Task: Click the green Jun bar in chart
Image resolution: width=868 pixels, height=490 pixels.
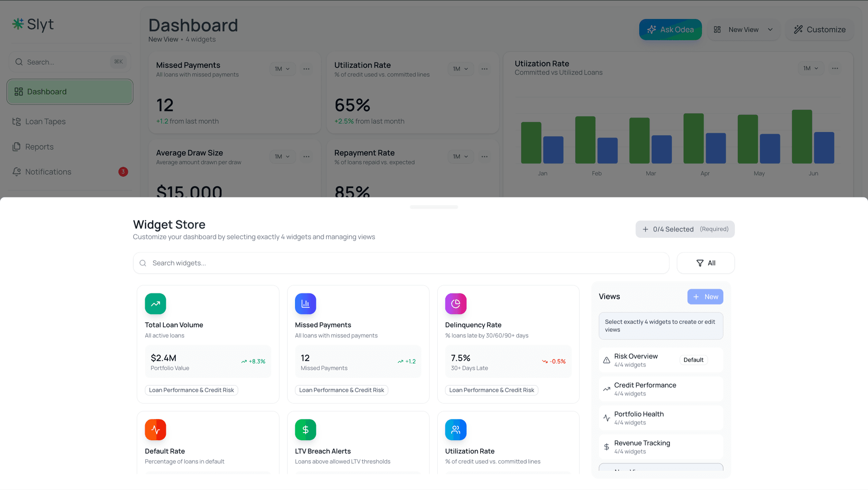Action: 802,137
